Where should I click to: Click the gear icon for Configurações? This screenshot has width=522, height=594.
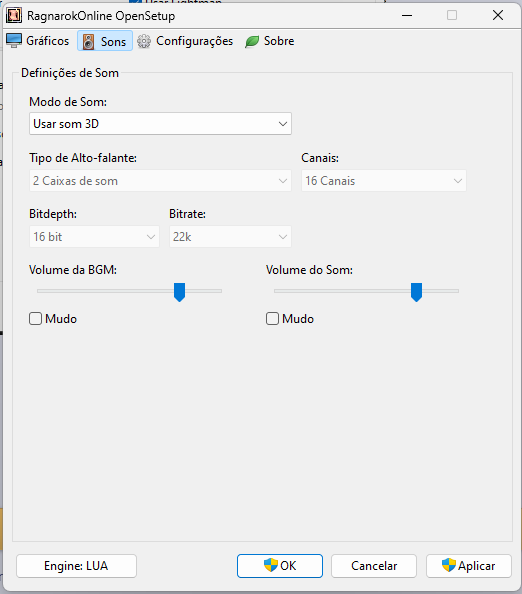[144, 41]
